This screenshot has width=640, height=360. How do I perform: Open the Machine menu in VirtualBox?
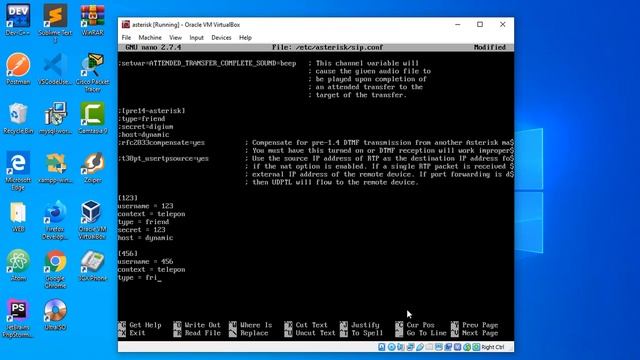(x=150, y=38)
